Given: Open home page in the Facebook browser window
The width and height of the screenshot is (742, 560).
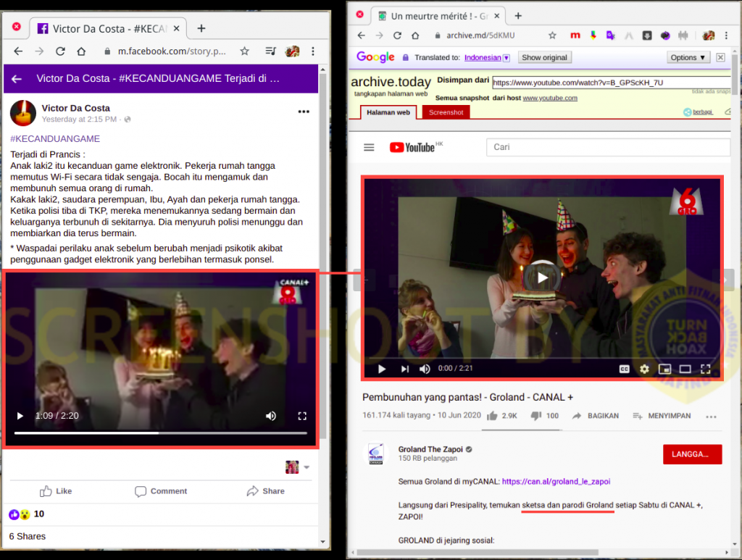Looking at the screenshot, I should (x=81, y=51).
